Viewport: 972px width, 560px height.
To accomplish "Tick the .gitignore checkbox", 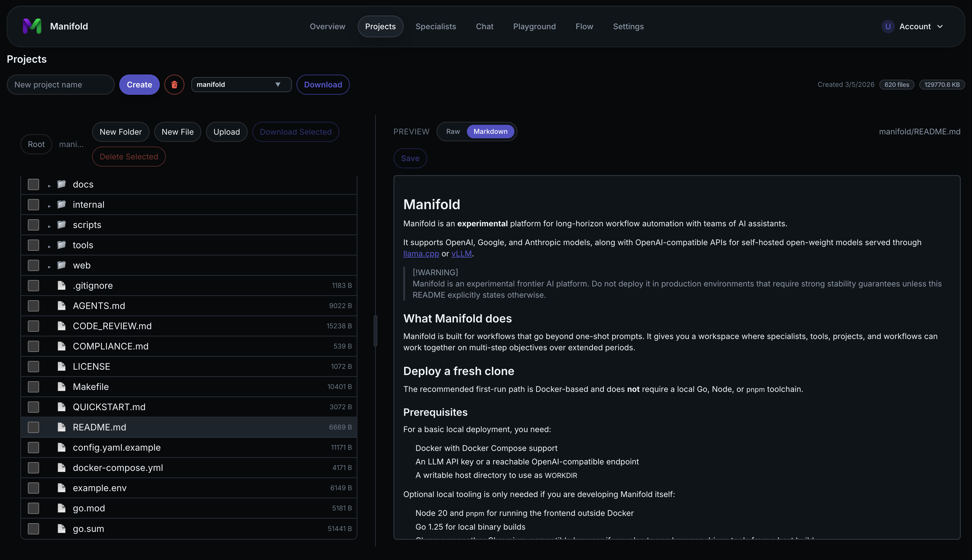I will [x=33, y=285].
